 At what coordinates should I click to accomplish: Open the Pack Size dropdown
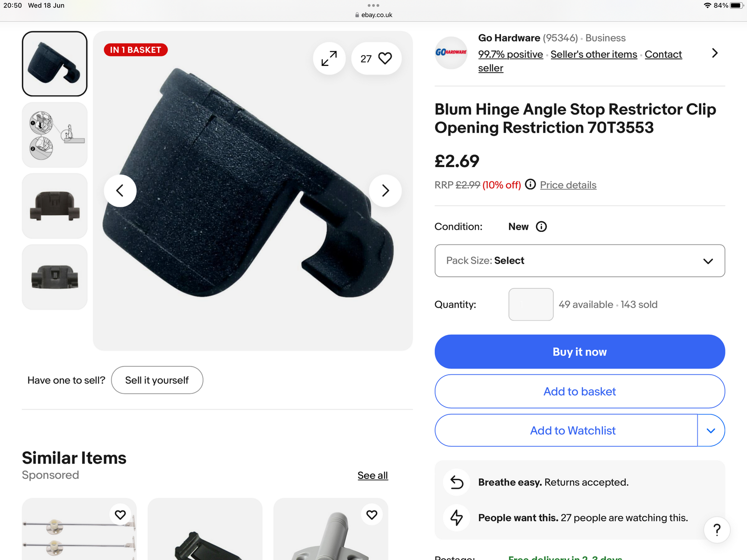point(579,261)
